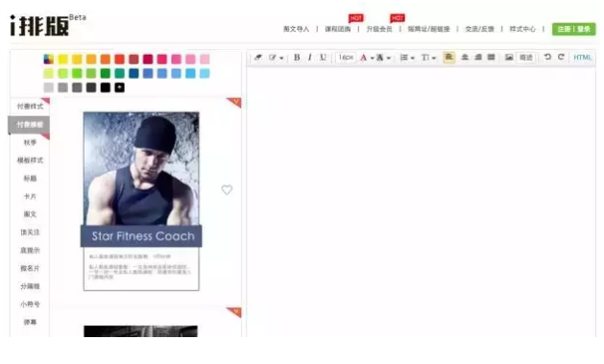Click the format brush edit icon
Image resolution: width=604 pixels, height=364 pixels.
click(273, 58)
